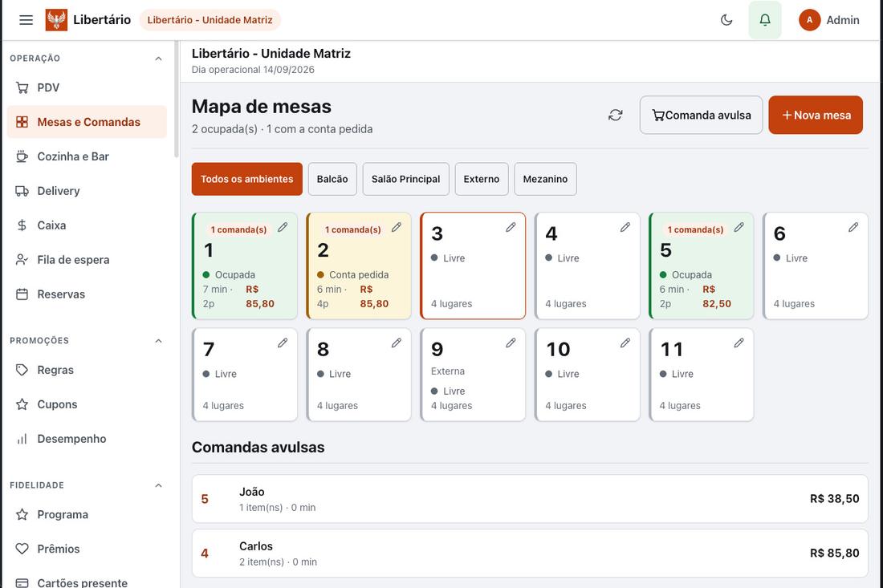This screenshot has height=588, width=883.
Task: Click the Cupons star icon
Action: point(22,404)
